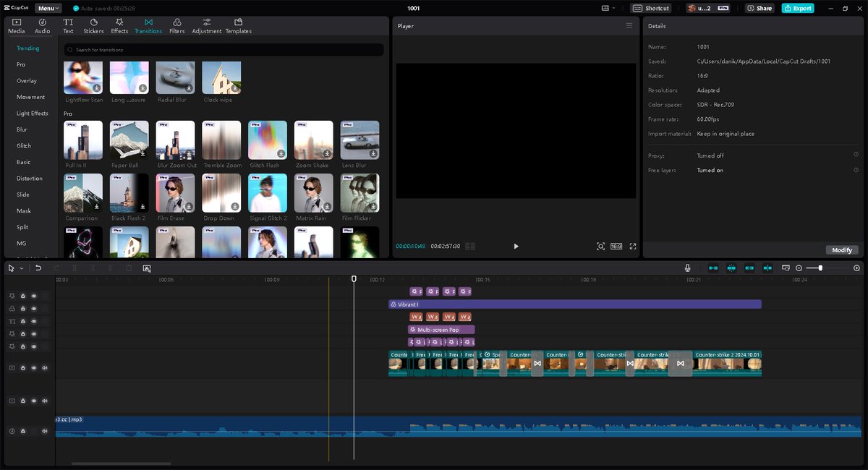Open Proxy info icon
Screen dimensions: 868x470
tap(856, 155)
